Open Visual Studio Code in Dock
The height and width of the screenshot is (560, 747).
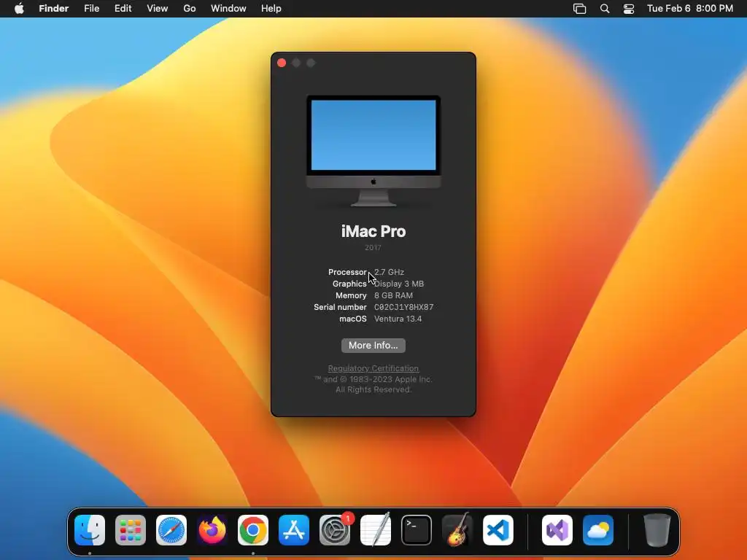(498, 530)
